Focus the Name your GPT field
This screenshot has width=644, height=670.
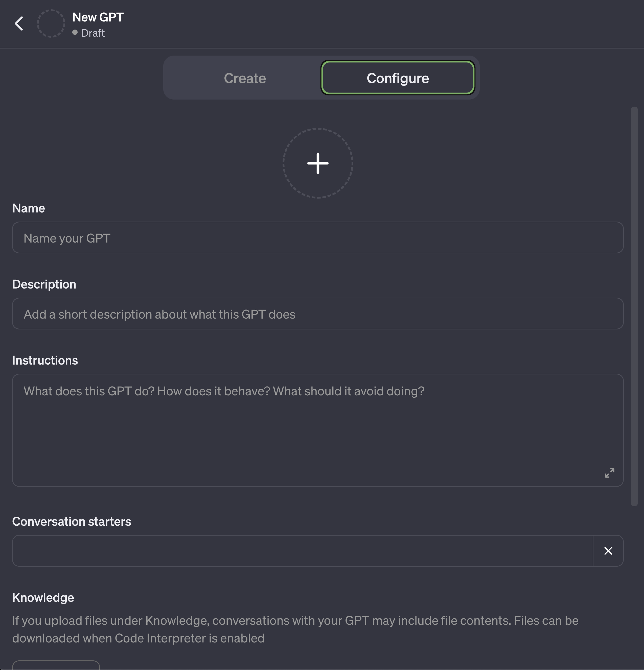click(x=317, y=237)
